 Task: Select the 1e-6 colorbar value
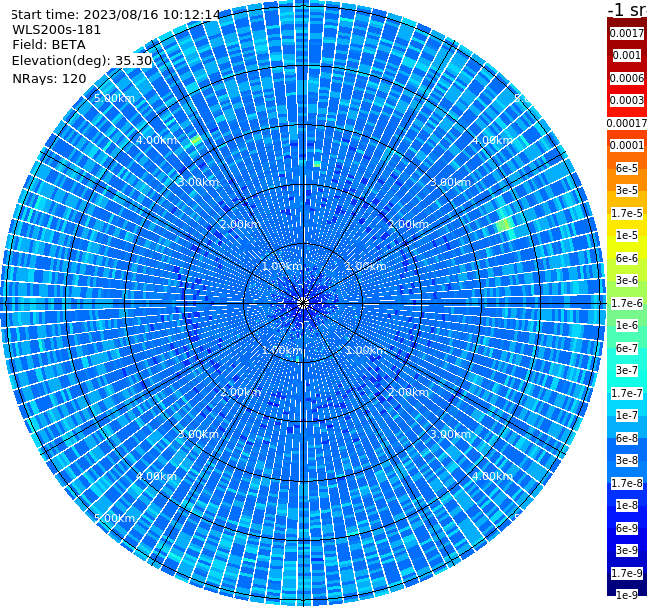[627, 325]
